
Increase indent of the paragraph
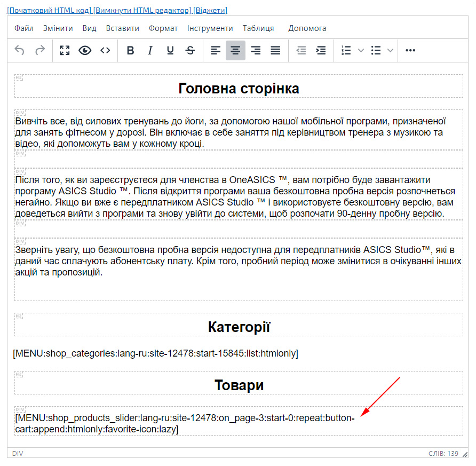point(321,50)
